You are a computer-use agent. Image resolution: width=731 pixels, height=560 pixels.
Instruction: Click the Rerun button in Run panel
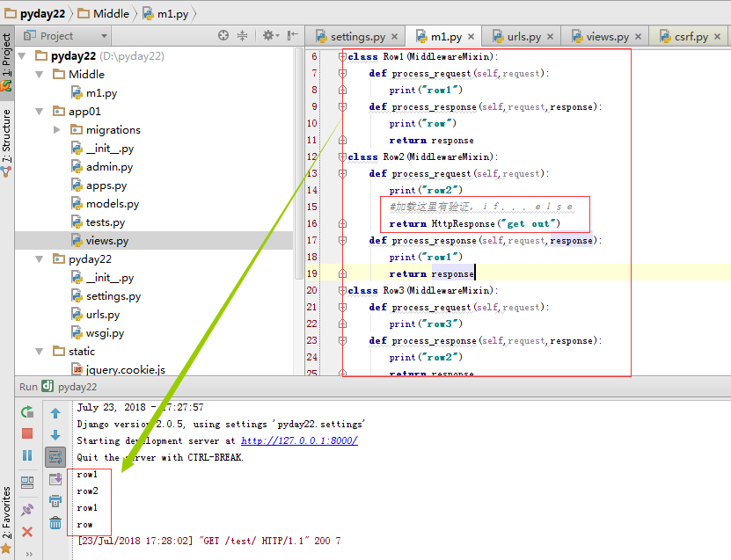(x=27, y=411)
